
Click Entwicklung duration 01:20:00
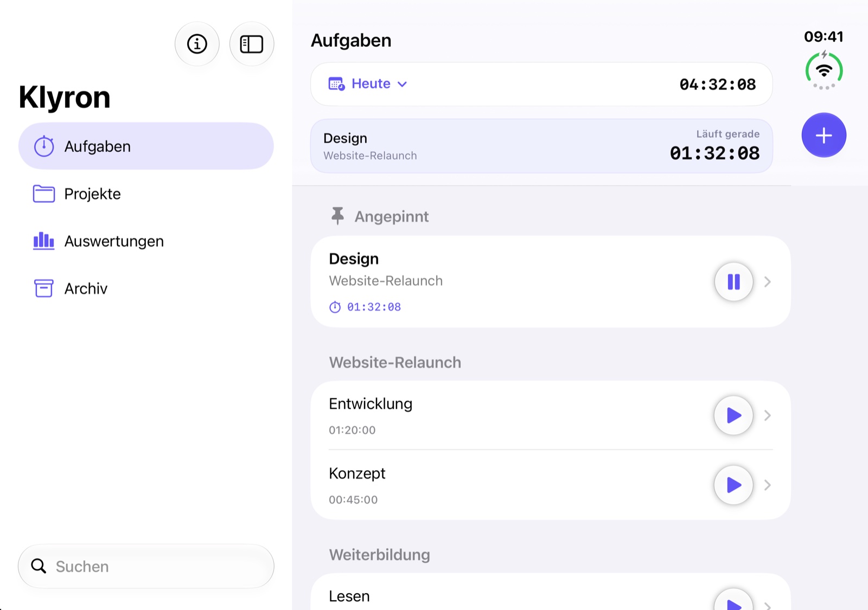[352, 430]
